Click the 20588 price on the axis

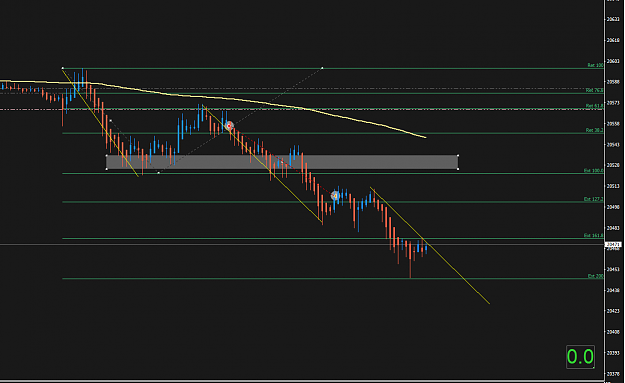(x=613, y=82)
